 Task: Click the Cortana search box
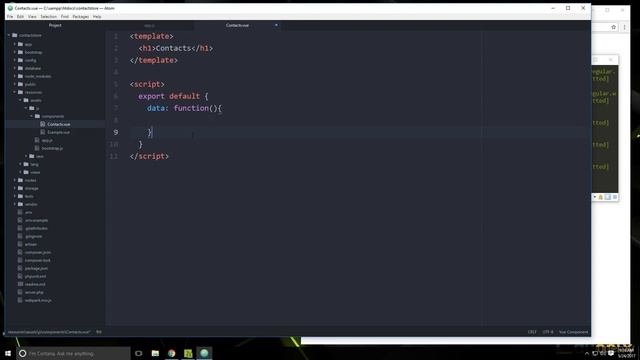73,353
